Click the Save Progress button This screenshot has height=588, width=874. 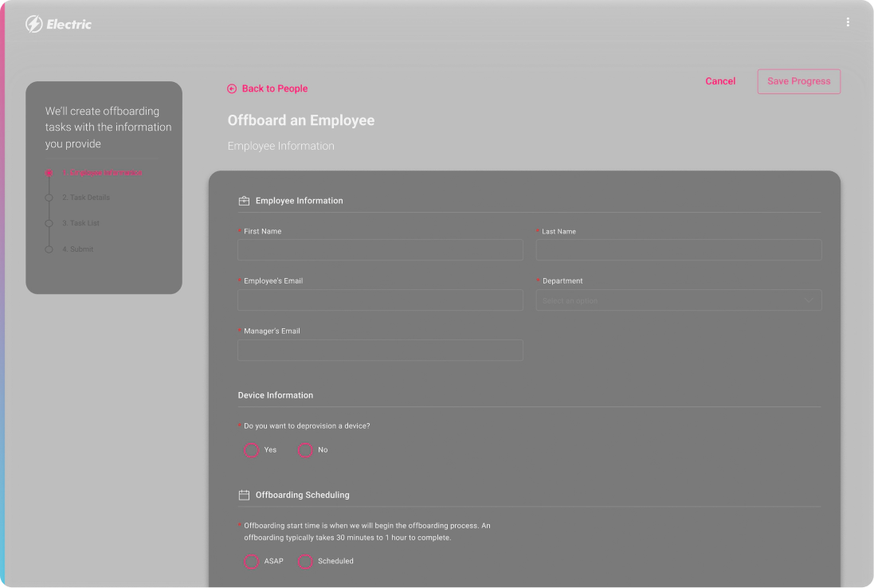[798, 81]
